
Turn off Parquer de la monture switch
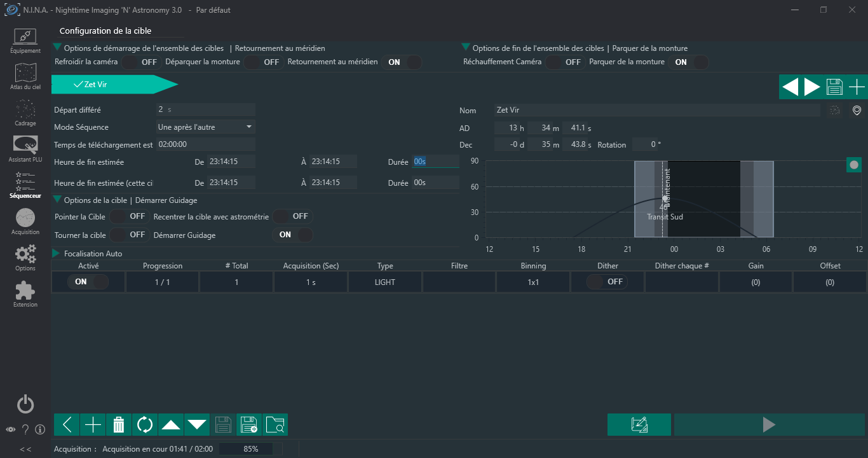point(689,62)
